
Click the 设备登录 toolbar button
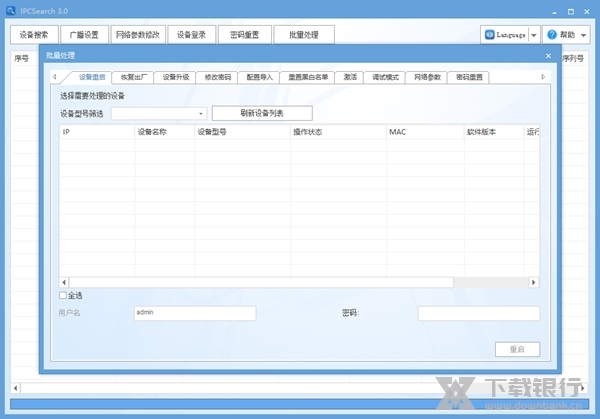click(191, 35)
